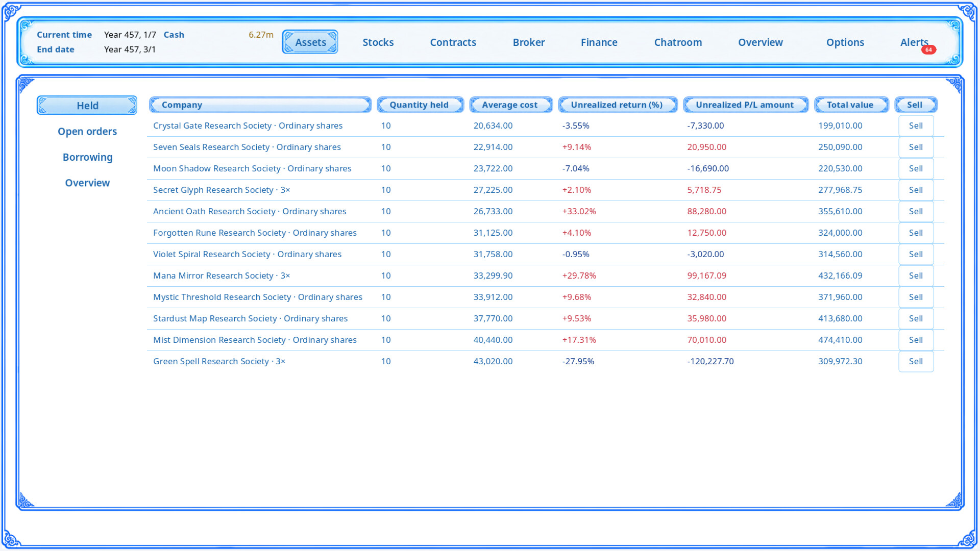The width and height of the screenshot is (980, 551).
Task: Sell Forgotten Rune Research Society shares
Action: click(916, 233)
